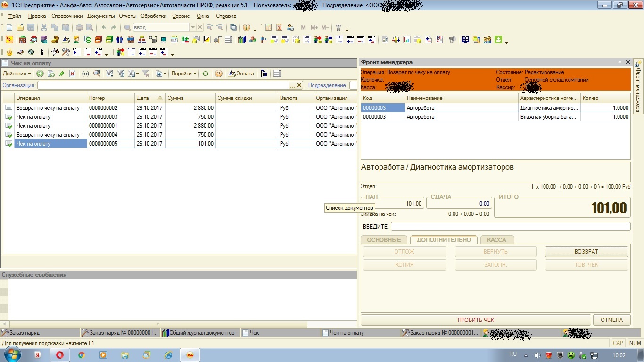Click the red X delete mark icon
Image resolution: width=644 pixels, height=362 pixels.
click(72, 74)
